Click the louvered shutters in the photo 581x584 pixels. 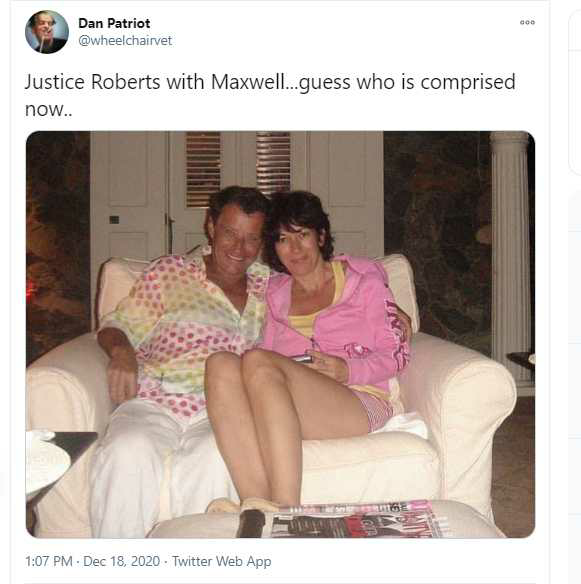click(x=238, y=168)
